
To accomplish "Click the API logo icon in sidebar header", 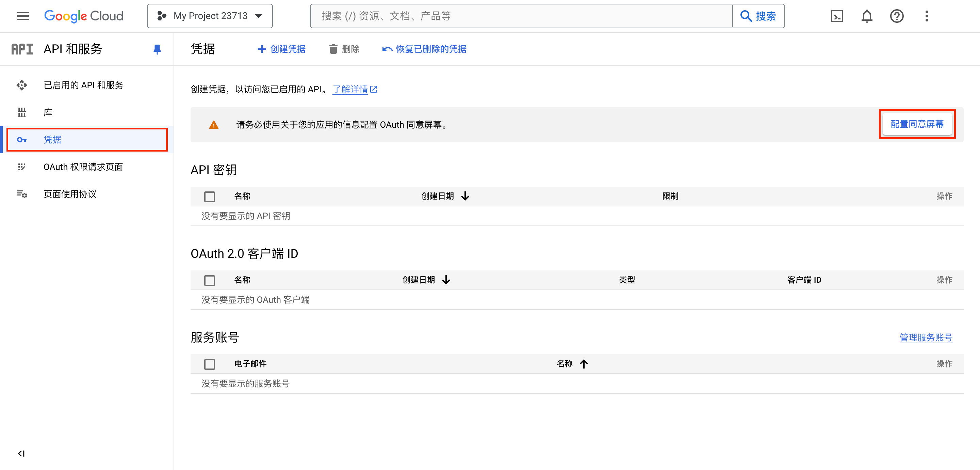I will coord(22,49).
